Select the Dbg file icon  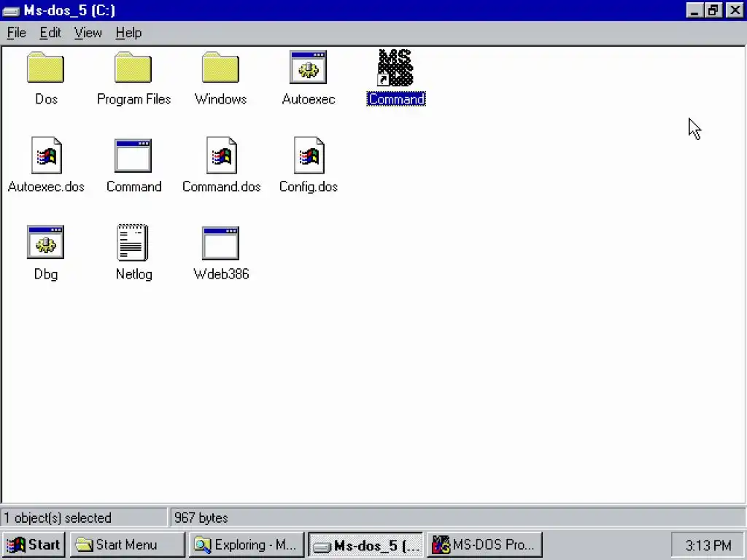(x=46, y=242)
